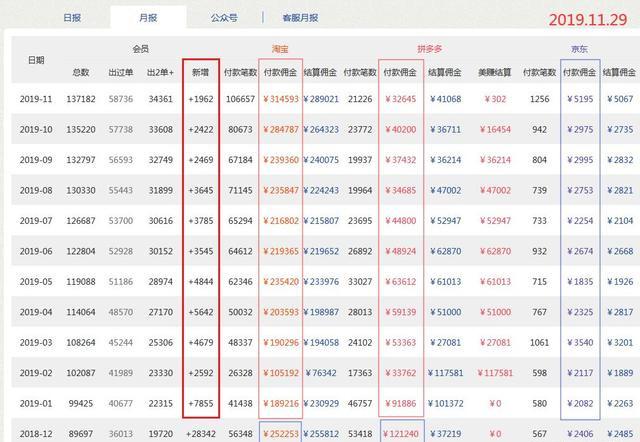Screen dimensions: 640x442
Task: Select the 2019-09 date cell
Action: point(36,160)
